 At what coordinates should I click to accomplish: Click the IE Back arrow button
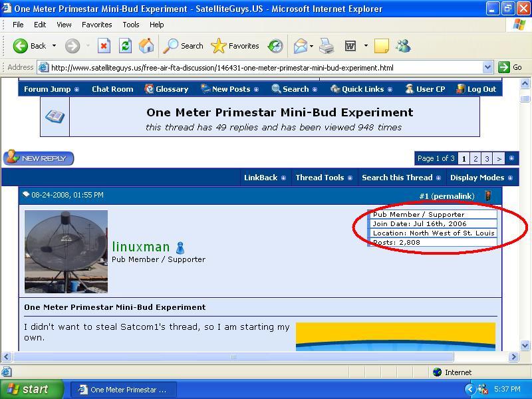pyautogui.click(x=21, y=46)
